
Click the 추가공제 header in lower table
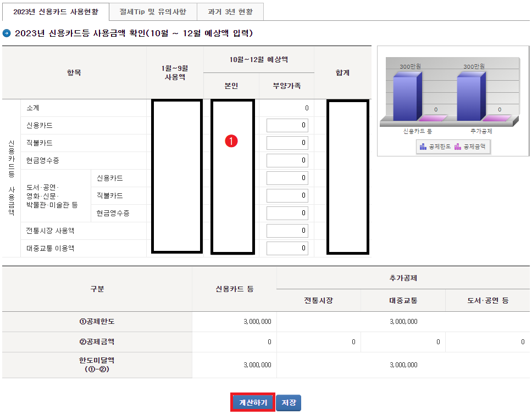(403, 278)
